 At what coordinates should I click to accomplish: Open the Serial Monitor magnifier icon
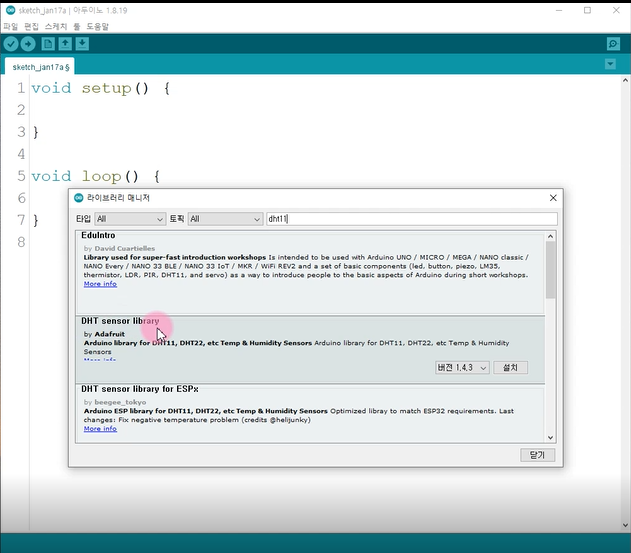(613, 44)
